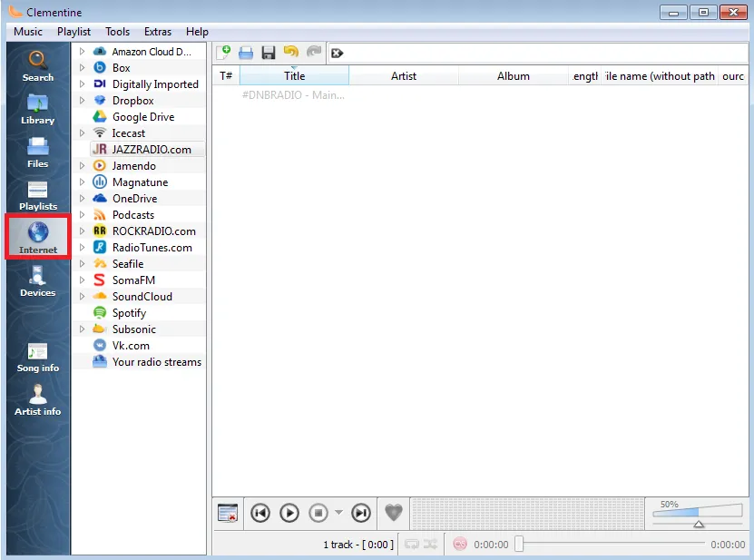The image size is (754, 560).
Task: Expand the Icecast tree node
Action: (82, 133)
